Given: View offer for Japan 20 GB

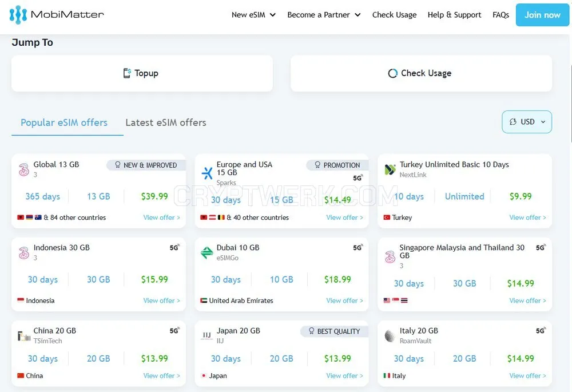Looking at the screenshot, I should 345,375.
